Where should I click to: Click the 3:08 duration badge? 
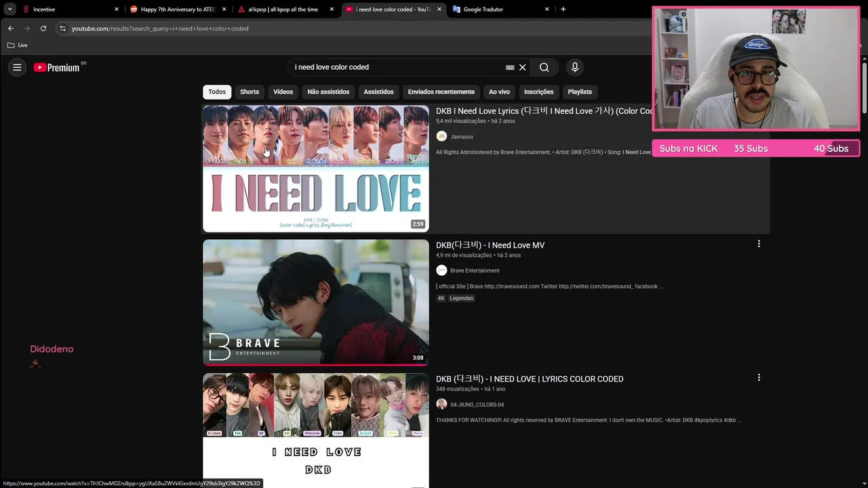[418, 358]
